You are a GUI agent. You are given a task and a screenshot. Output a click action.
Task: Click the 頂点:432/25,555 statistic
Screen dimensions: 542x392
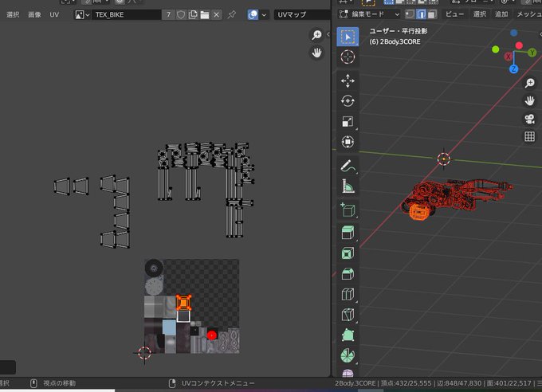pos(406,383)
